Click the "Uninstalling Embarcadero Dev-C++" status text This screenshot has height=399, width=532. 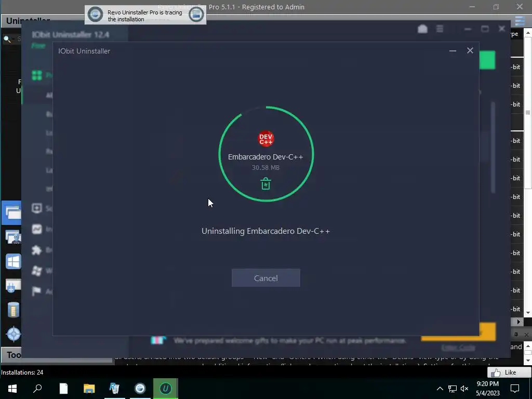pos(265,231)
